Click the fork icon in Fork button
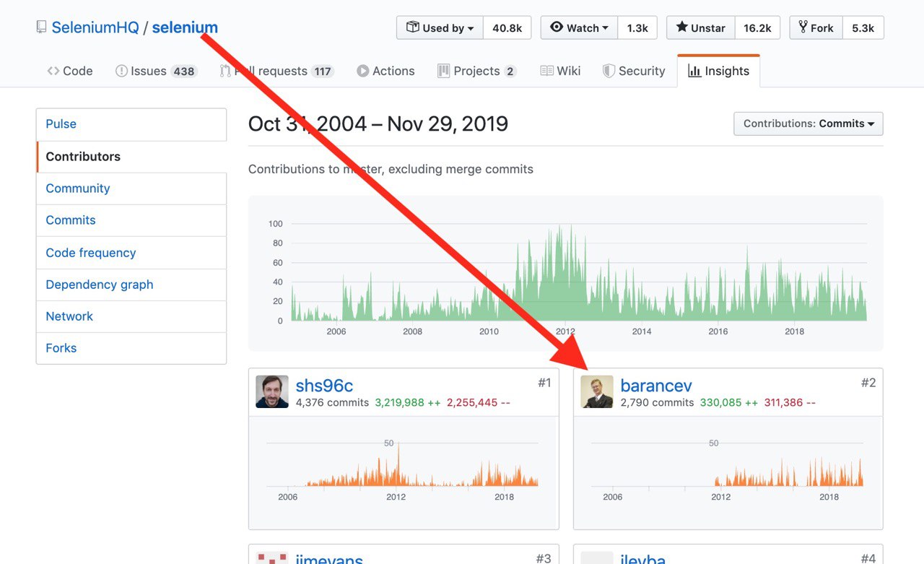Screen dimensions: 924x564 [x=803, y=27]
